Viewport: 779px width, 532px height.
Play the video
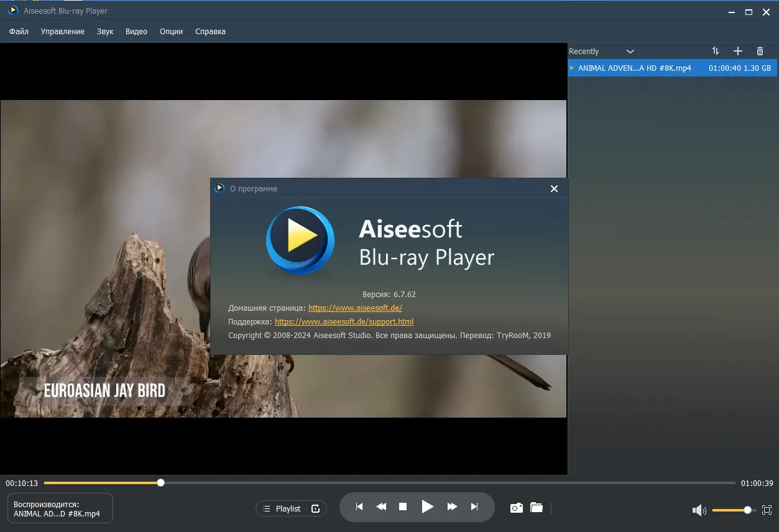(x=427, y=507)
